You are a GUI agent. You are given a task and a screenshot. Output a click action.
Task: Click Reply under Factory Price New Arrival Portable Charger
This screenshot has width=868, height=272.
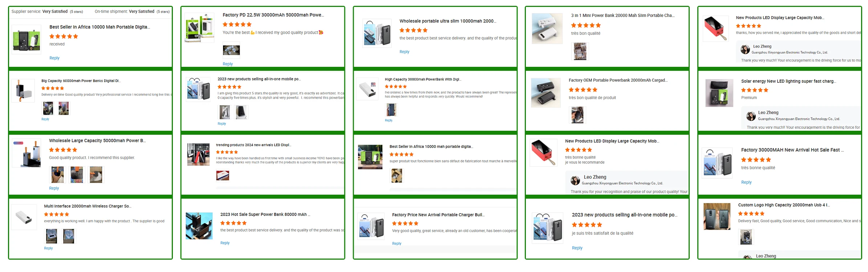pos(397,244)
